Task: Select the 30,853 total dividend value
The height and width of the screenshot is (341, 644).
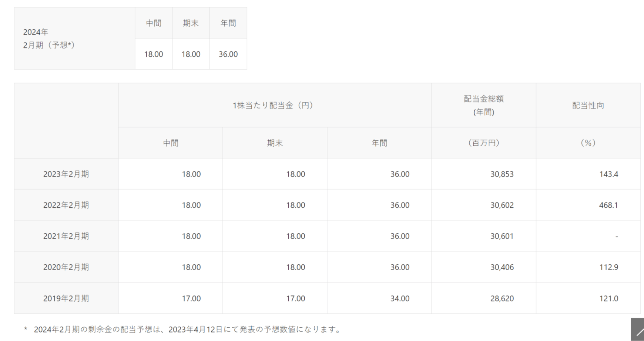Action: tap(502, 174)
